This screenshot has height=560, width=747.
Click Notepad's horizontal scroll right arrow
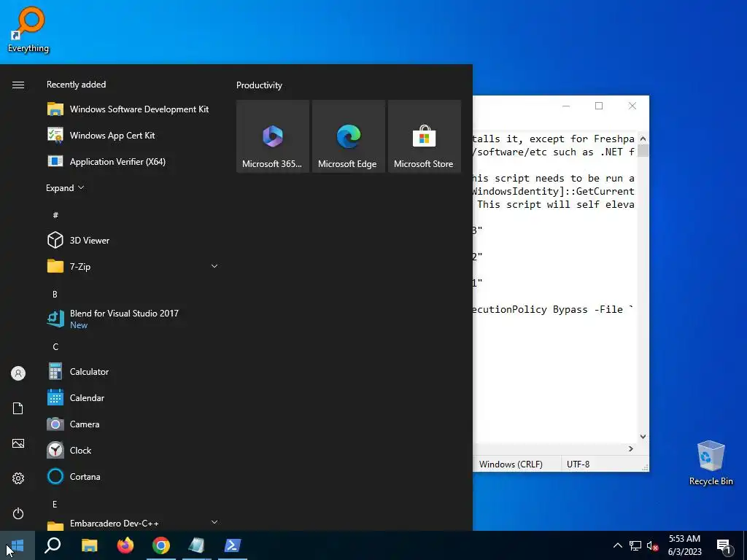coord(631,448)
